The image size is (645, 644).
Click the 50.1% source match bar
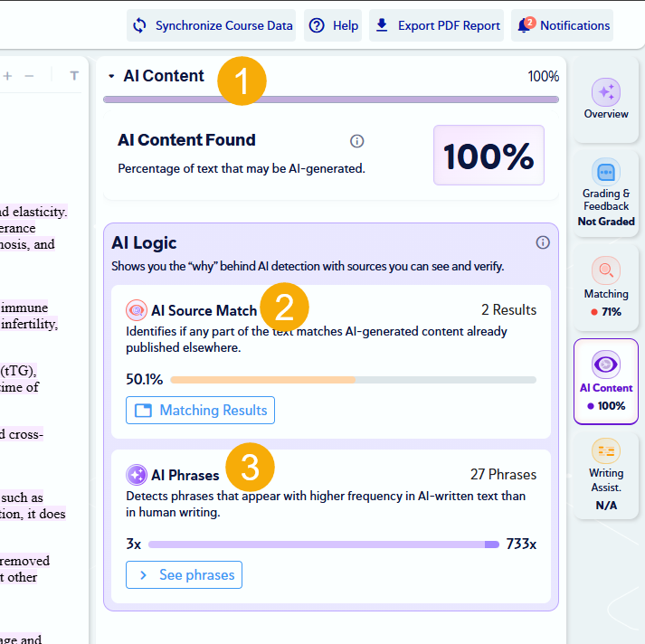(x=353, y=380)
